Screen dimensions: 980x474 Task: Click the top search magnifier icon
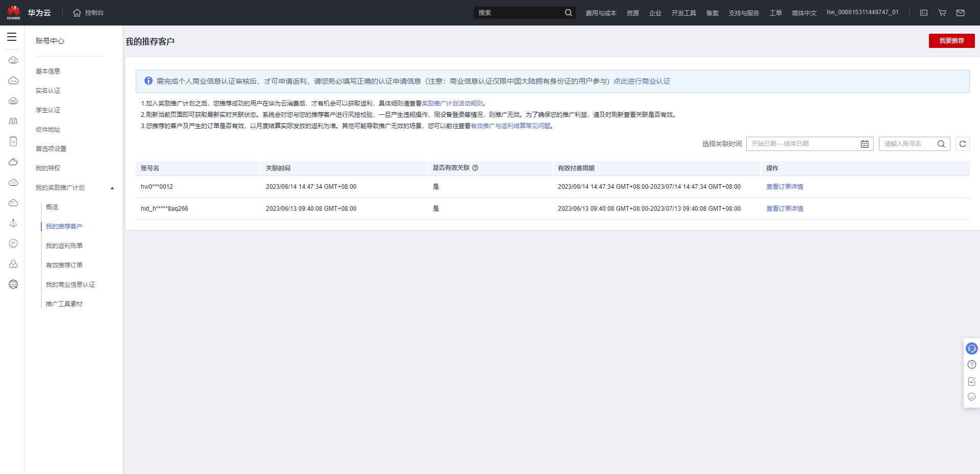(x=568, y=13)
